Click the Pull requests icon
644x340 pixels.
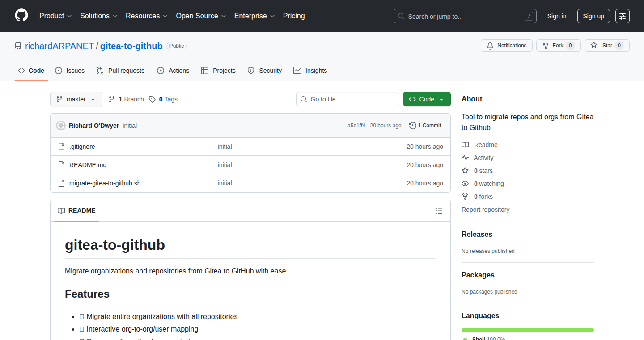(x=100, y=71)
